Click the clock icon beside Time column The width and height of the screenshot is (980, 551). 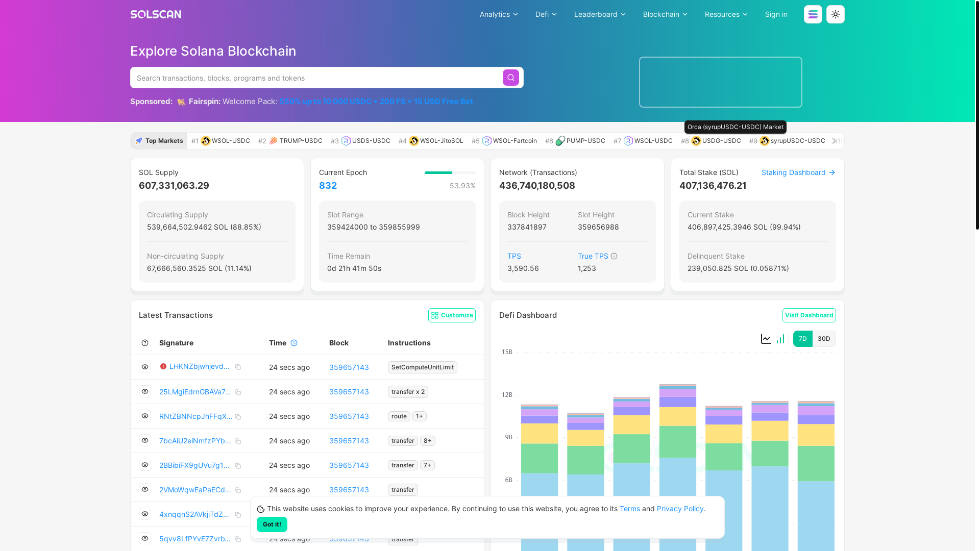click(x=294, y=343)
